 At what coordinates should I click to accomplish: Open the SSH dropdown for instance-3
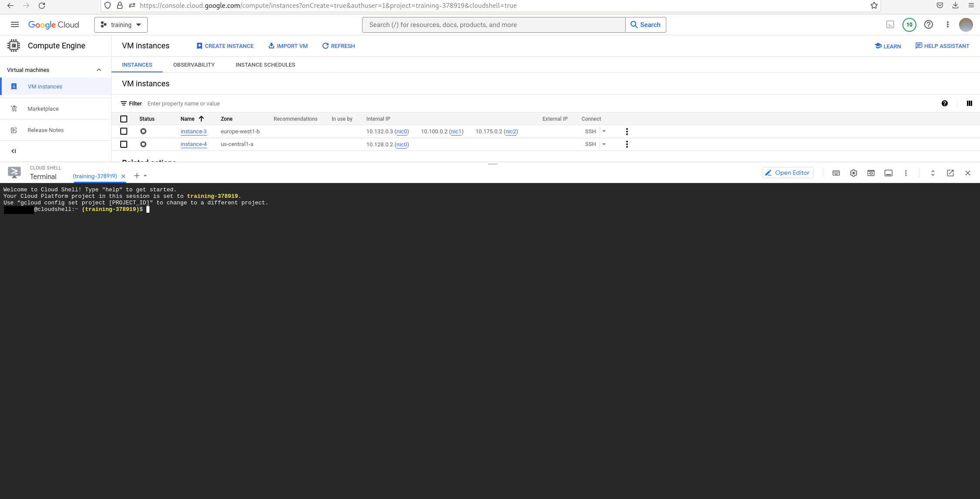[604, 131]
